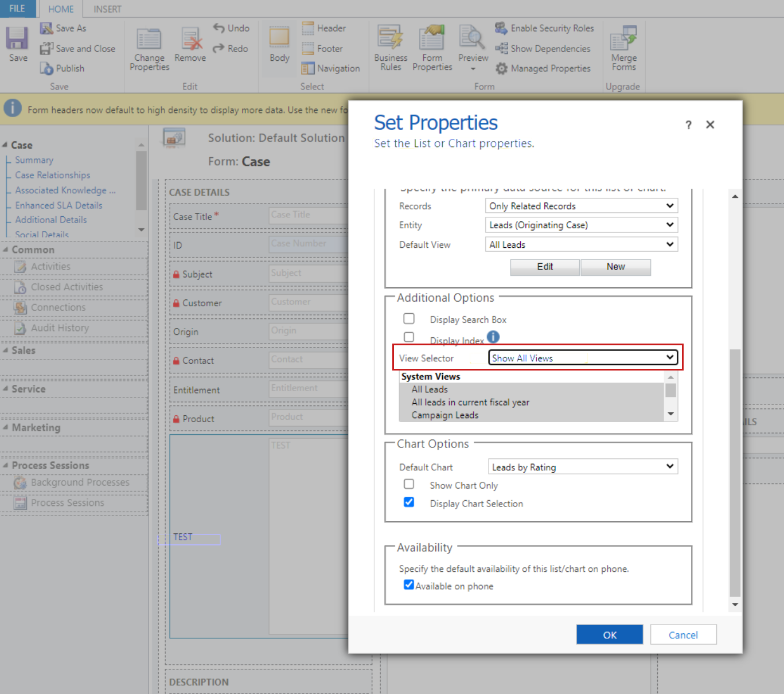
Task: Click Managed Properties gear icon
Action: coord(501,68)
